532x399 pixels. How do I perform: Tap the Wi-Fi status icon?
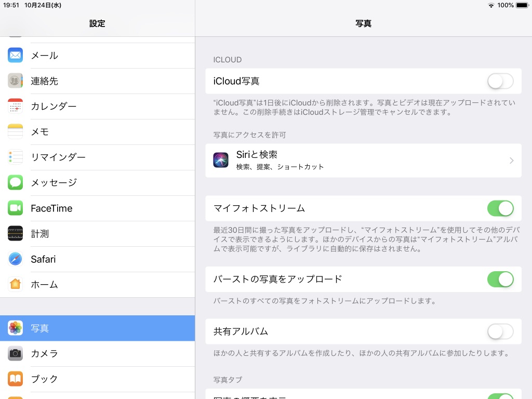490,5
